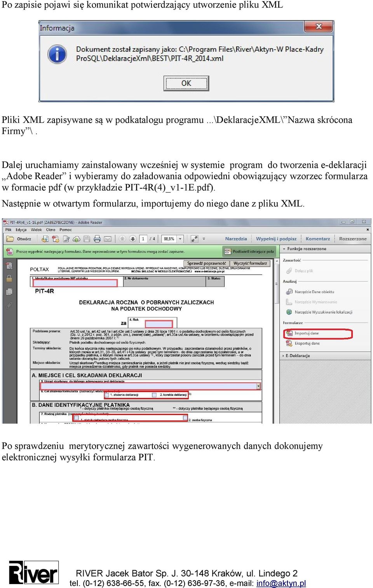
Task: Close the document with menu bar X
Action: click(x=367, y=229)
